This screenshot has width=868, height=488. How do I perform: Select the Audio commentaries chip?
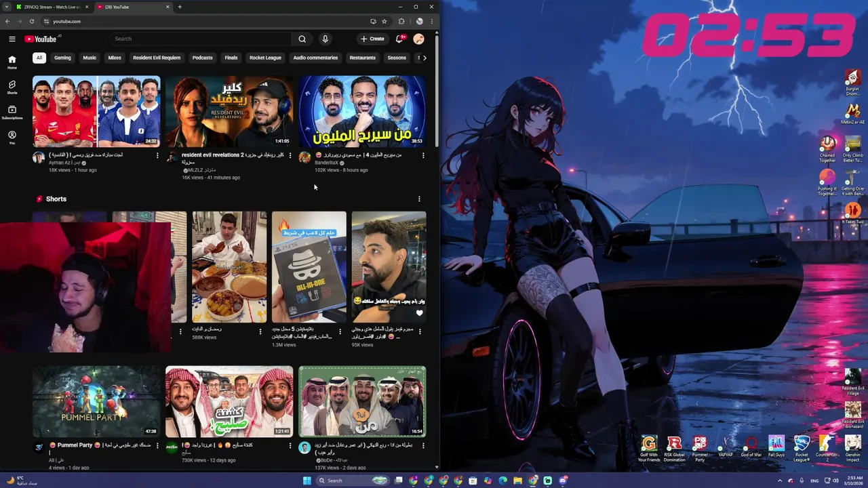coord(315,58)
